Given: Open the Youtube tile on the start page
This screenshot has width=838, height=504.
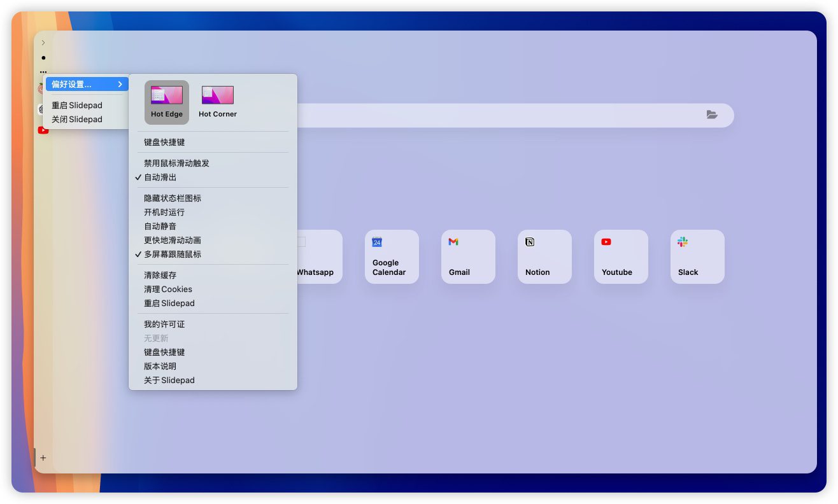Looking at the screenshot, I should click(x=621, y=256).
